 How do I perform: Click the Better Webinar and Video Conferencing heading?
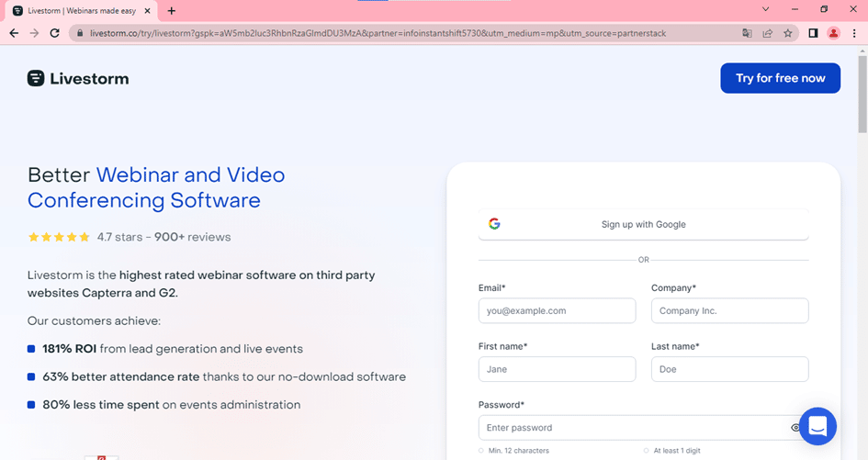point(156,187)
